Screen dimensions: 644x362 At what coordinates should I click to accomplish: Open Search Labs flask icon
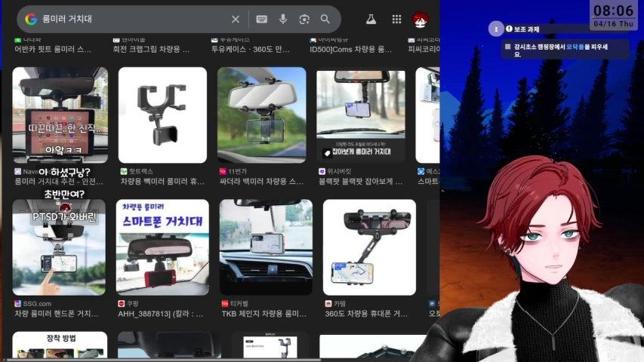371,19
